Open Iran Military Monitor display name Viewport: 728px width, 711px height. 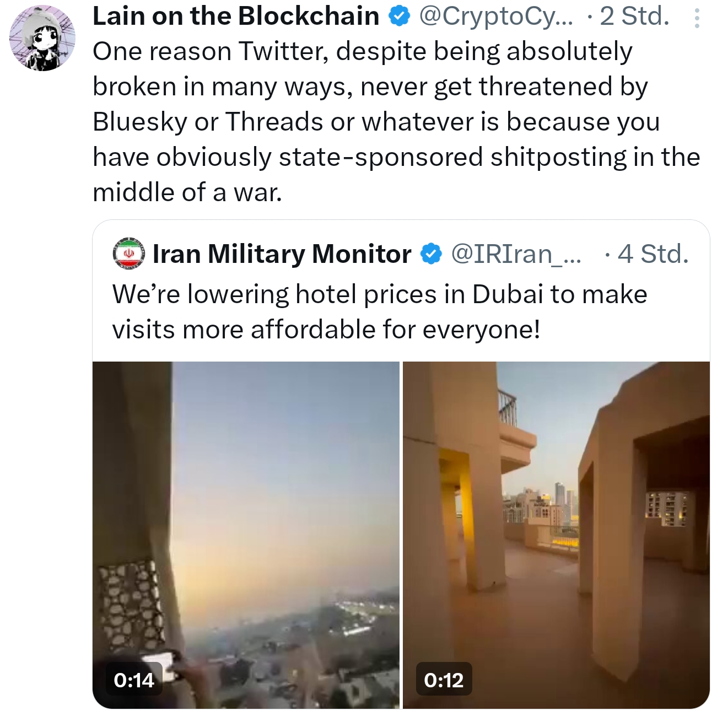[x=282, y=254]
